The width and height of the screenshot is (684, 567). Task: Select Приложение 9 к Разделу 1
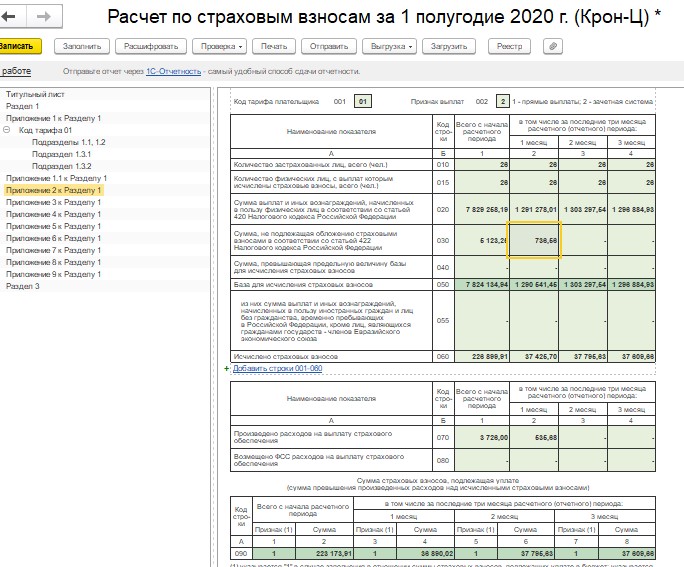pos(53,274)
